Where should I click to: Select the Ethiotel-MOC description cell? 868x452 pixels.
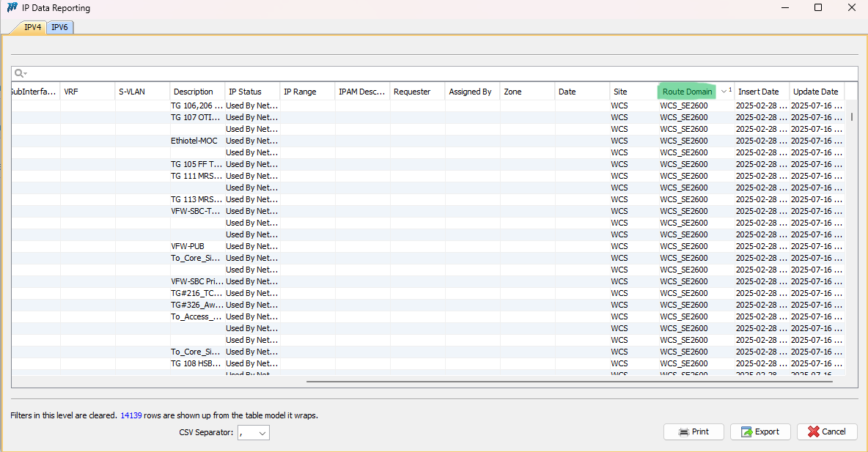click(194, 141)
